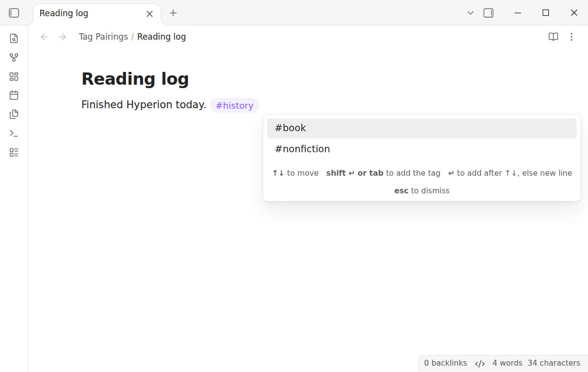The image size is (588, 372).
Task: Open a new tab with plus
Action: click(173, 13)
